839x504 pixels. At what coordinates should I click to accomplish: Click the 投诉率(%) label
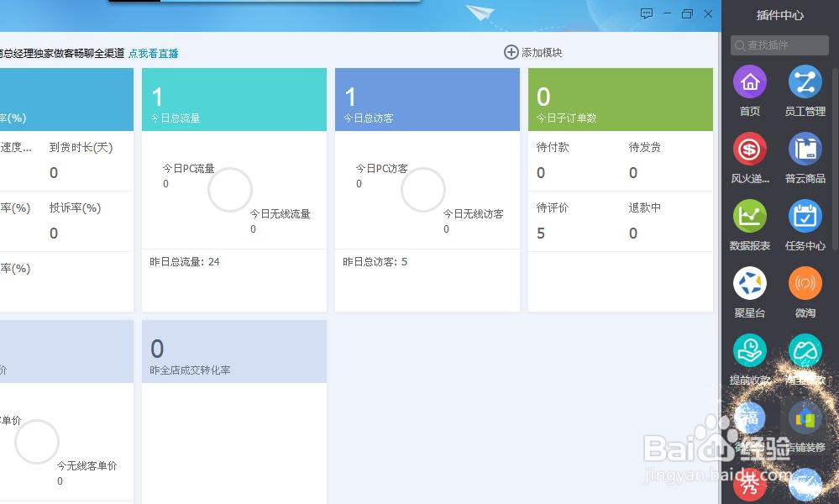pyautogui.click(x=75, y=207)
